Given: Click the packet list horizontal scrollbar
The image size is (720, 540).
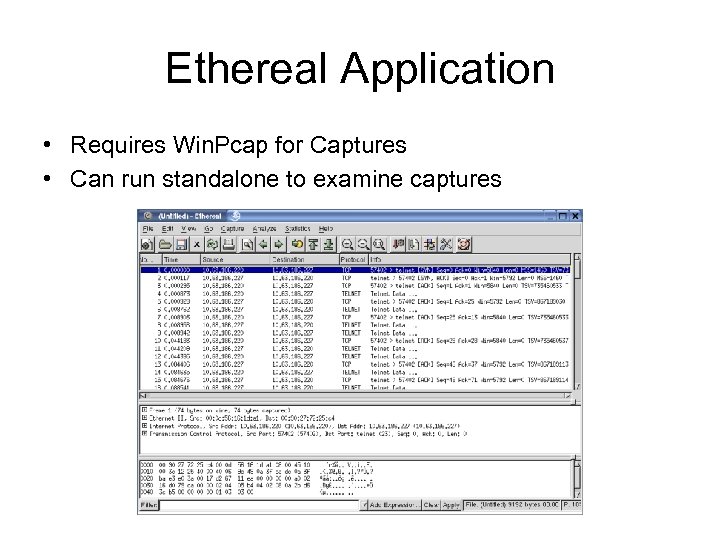Looking at the screenshot, I should [355, 395].
